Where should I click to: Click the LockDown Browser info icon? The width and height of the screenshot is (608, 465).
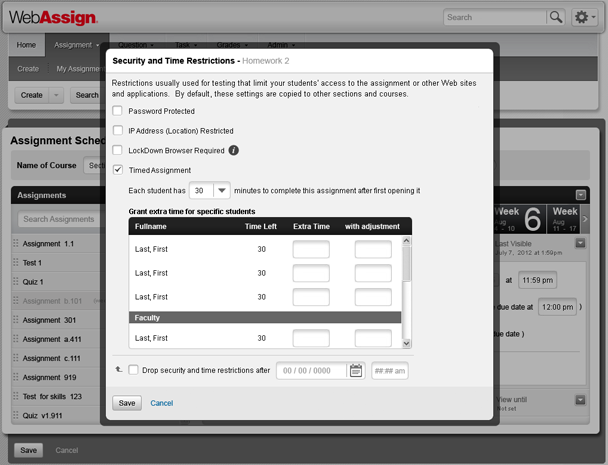pos(233,150)
